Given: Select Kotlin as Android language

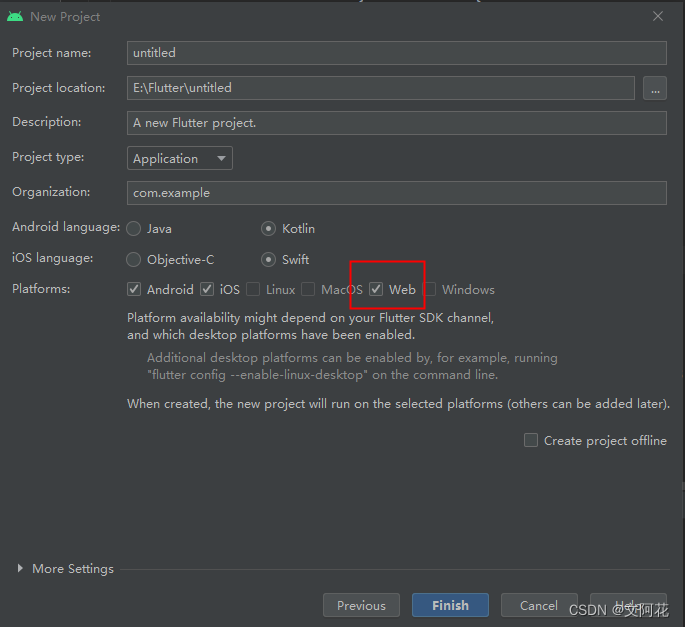Looking at the screenshot, I should [268, 229].
